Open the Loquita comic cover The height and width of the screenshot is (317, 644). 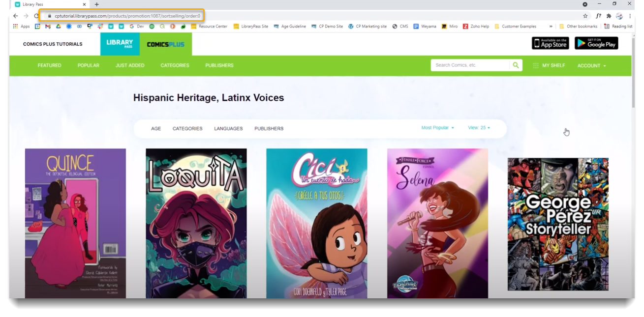196,223
